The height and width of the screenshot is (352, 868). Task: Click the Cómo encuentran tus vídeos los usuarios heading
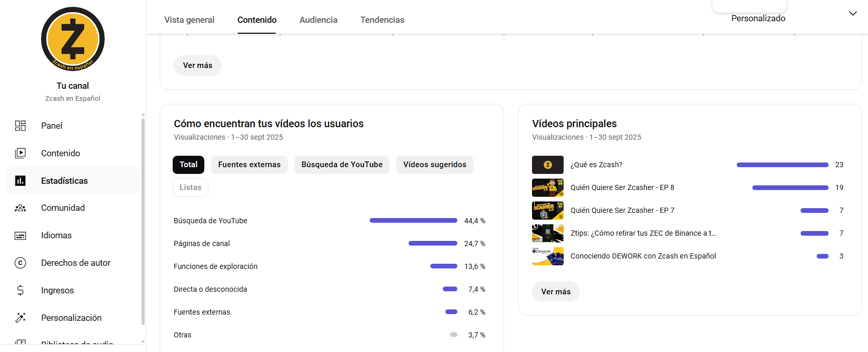(269, 124)
